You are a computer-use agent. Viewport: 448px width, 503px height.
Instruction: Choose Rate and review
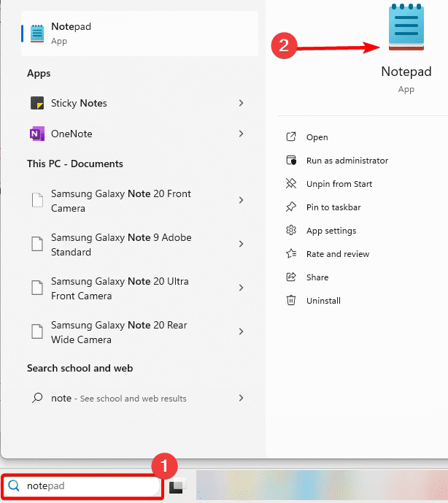coord(338,254)
